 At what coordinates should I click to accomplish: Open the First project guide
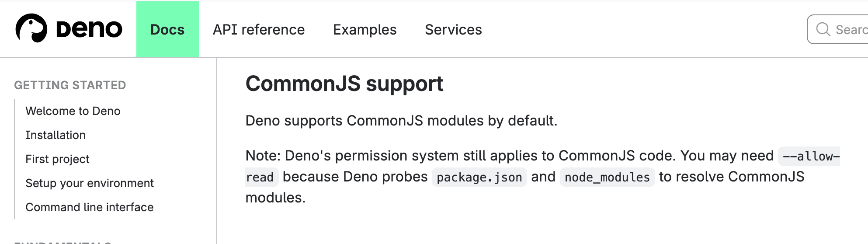coord(57,159)
